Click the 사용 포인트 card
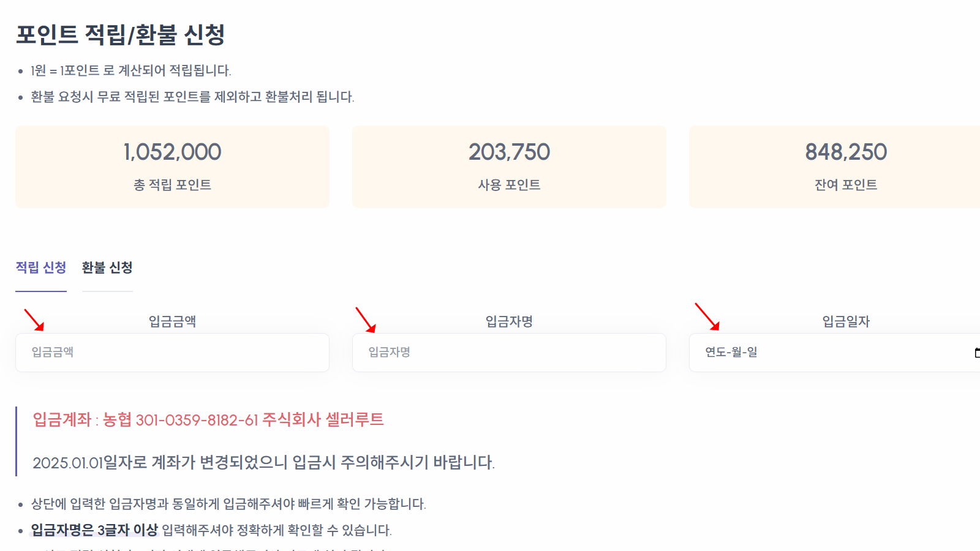980x551 pixels. click(509, 167)
